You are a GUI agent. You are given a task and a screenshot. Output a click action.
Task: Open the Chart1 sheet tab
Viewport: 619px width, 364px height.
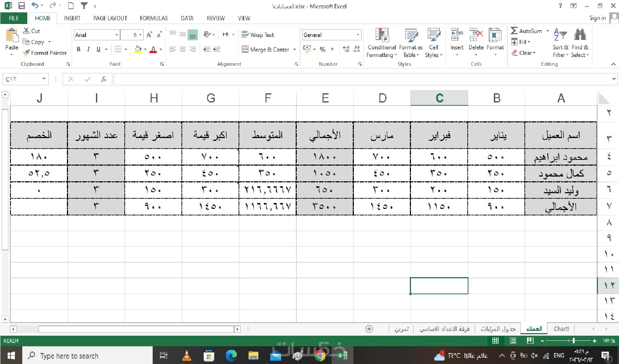pos(561,329)
